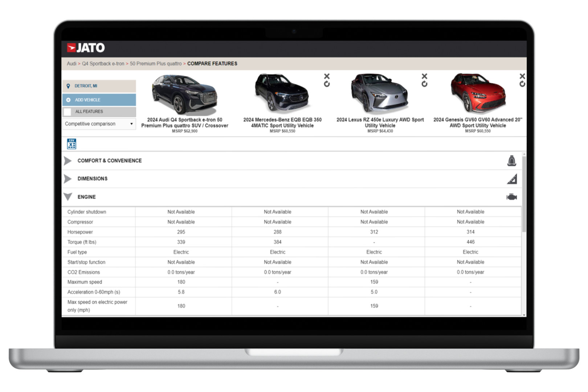This screenshot has height=392, width=588.
Task: Click the Compare Features breadcrumb
Action: pyautogui.click(x=212, y=64)
